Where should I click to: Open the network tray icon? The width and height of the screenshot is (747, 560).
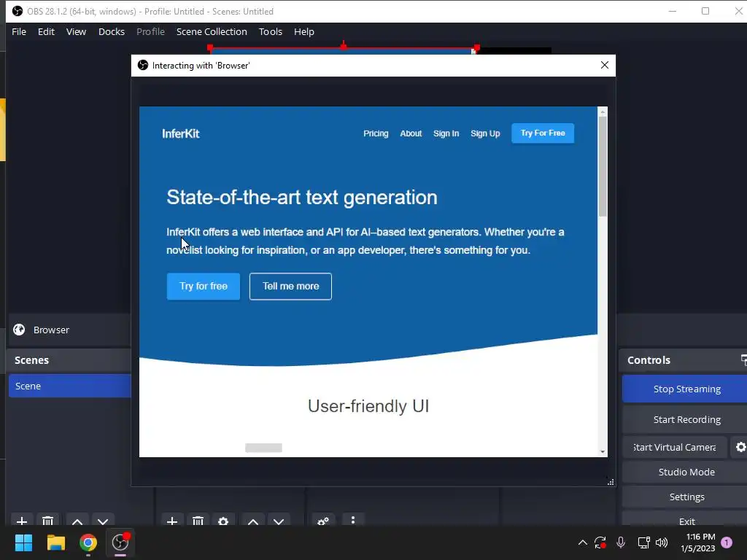(643, 542)
